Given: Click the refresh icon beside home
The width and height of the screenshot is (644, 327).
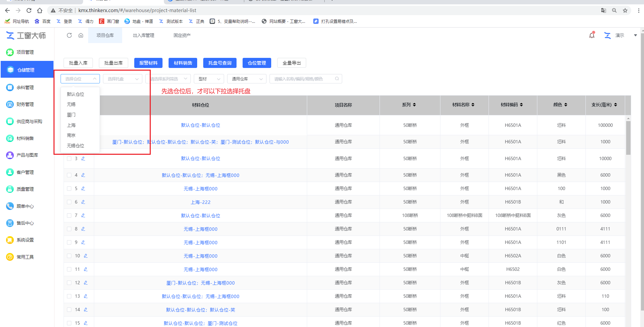Looking at the screenshot, I should [x=69, y=35].
